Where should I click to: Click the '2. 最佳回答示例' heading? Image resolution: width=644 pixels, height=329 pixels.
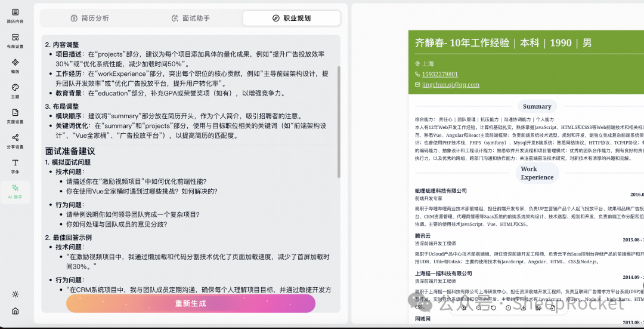pyautogui.click(x=68, y=237)
